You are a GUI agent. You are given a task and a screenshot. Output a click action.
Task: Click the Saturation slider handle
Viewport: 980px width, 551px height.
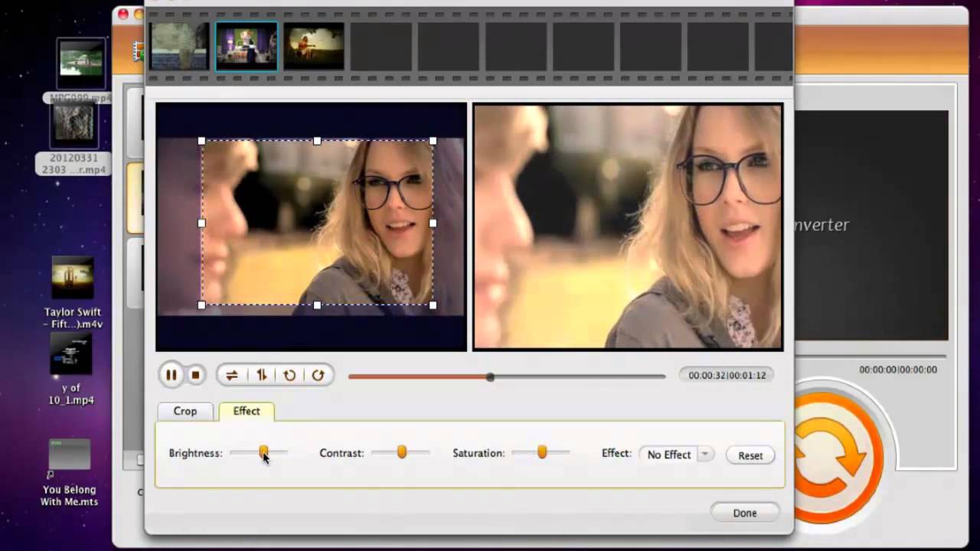(542, 452)
